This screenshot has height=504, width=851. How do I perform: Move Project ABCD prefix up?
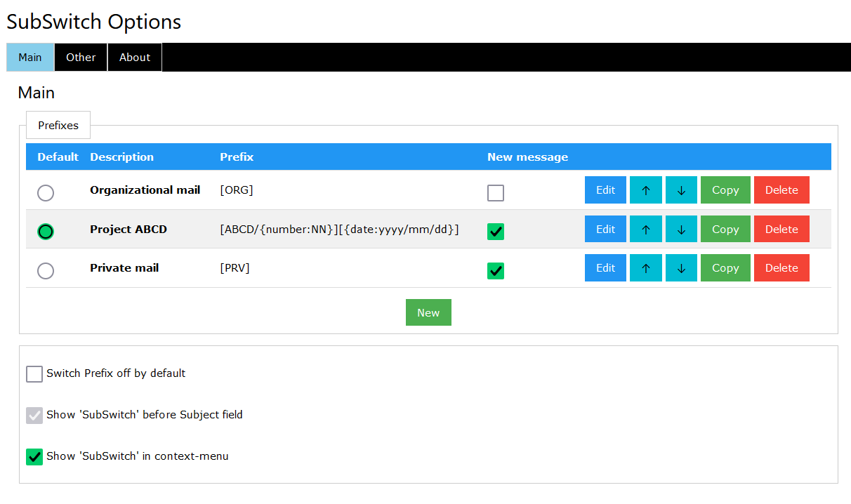(646, 229)
